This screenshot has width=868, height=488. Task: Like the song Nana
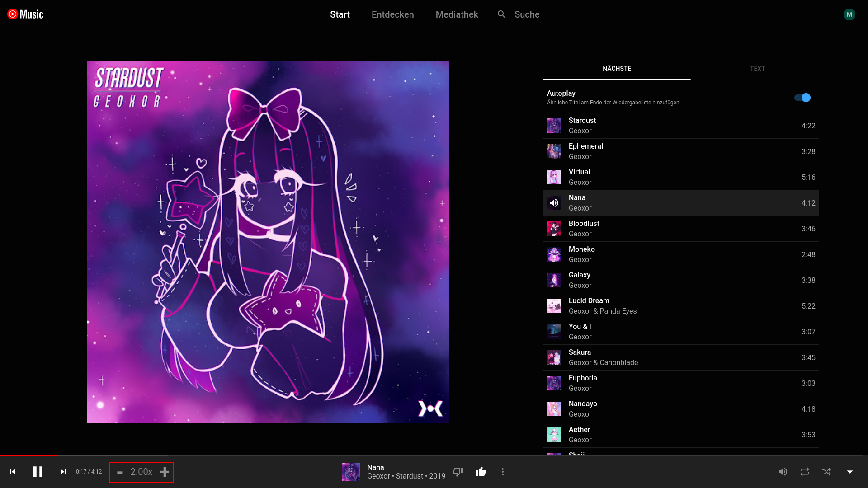(x=481, y=472)
